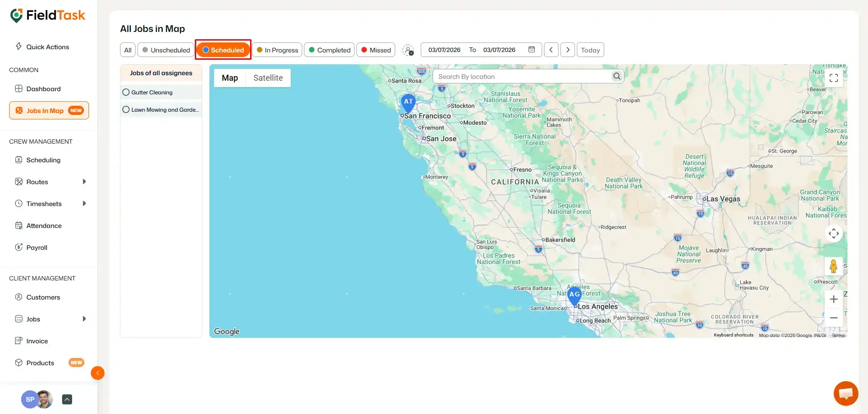
Task: Click the Jobs sidebar icon
Action: (x=19, y=319)
